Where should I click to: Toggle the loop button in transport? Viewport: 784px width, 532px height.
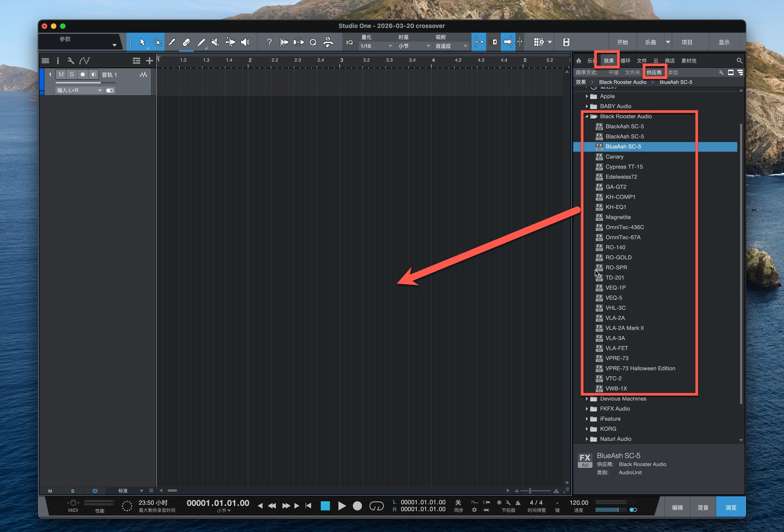(376, 506)
